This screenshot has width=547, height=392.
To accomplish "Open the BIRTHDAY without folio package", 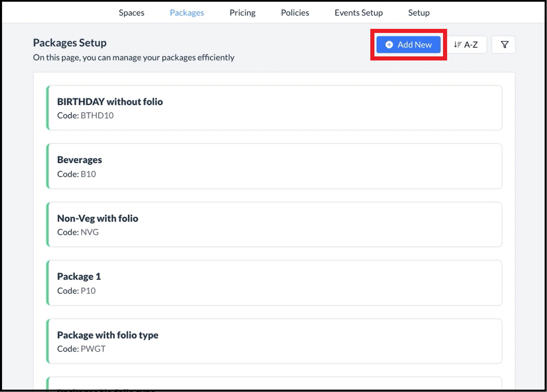I will click(x=274, y=108).
